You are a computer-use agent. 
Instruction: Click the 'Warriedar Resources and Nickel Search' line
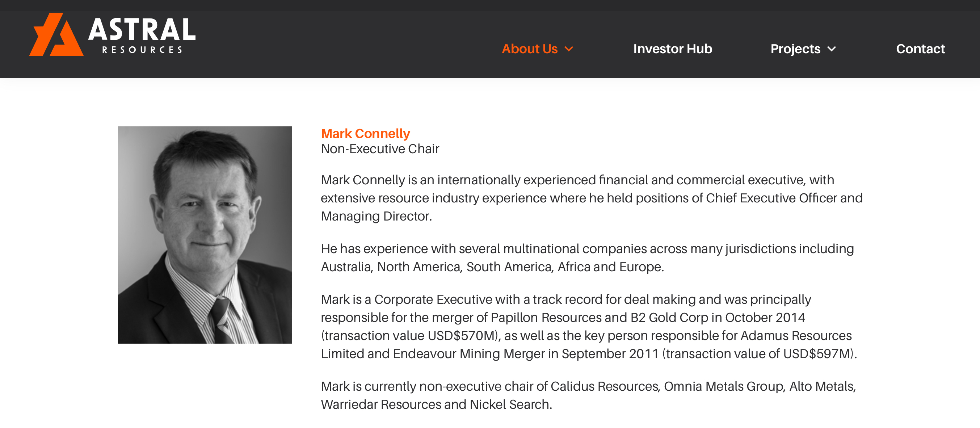[x=436, y=404]
